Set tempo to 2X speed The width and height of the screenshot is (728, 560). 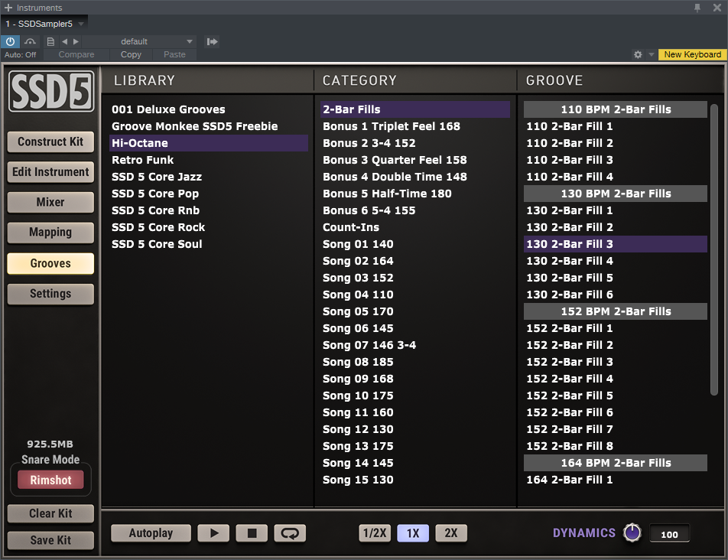(x=451, y=533)
